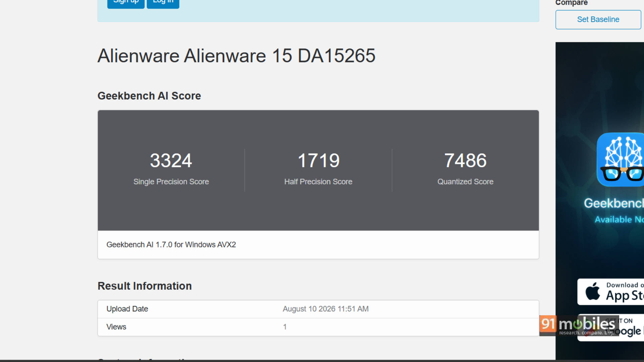The height and width of the screenshot is (362, 644).
Task: Click the Result Information heading
Action: coord(145,286)
